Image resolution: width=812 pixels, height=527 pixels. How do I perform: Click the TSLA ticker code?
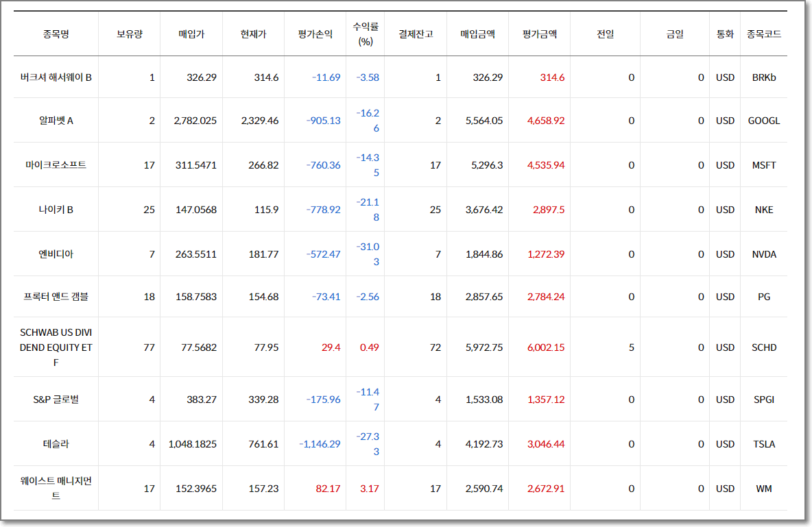click(x=764, y=444)
